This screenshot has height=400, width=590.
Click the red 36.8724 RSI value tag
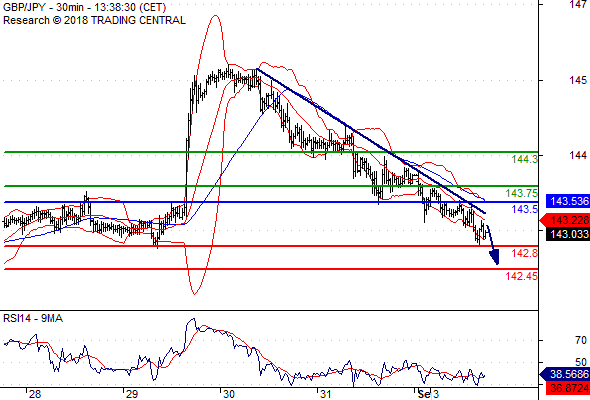[x=568, y=388]
